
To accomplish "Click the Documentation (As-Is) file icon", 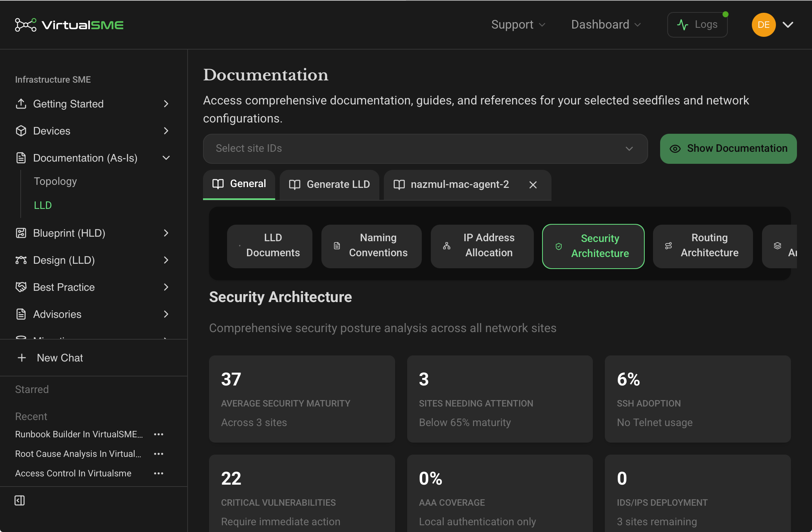I will [21, 158].
